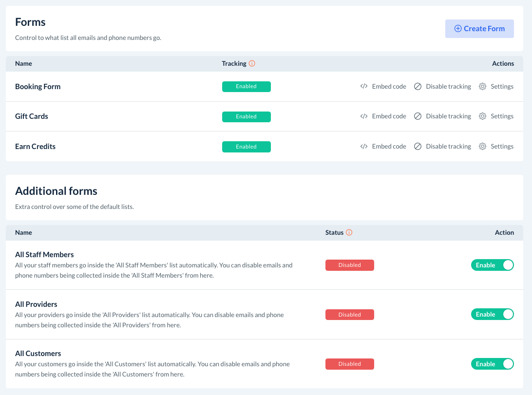Click the All Providers Disabled badge
This screenshot has height=395, width=532.
tap(349, 315)
